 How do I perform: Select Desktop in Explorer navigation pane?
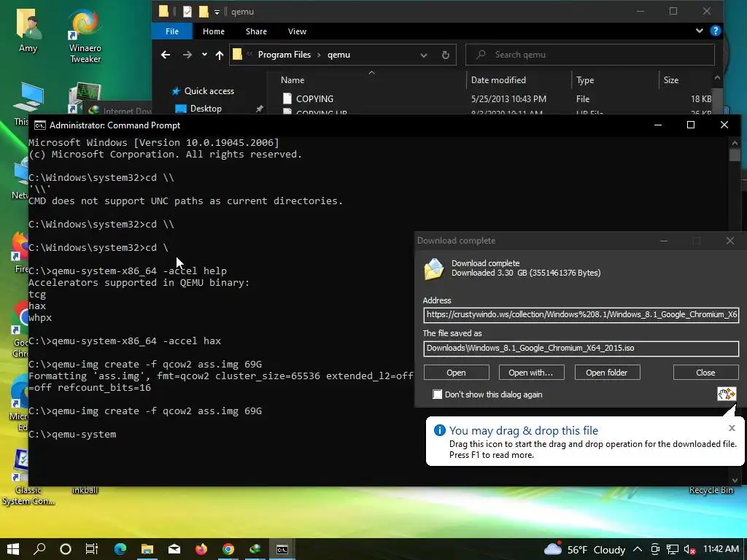tap(205, 109)
